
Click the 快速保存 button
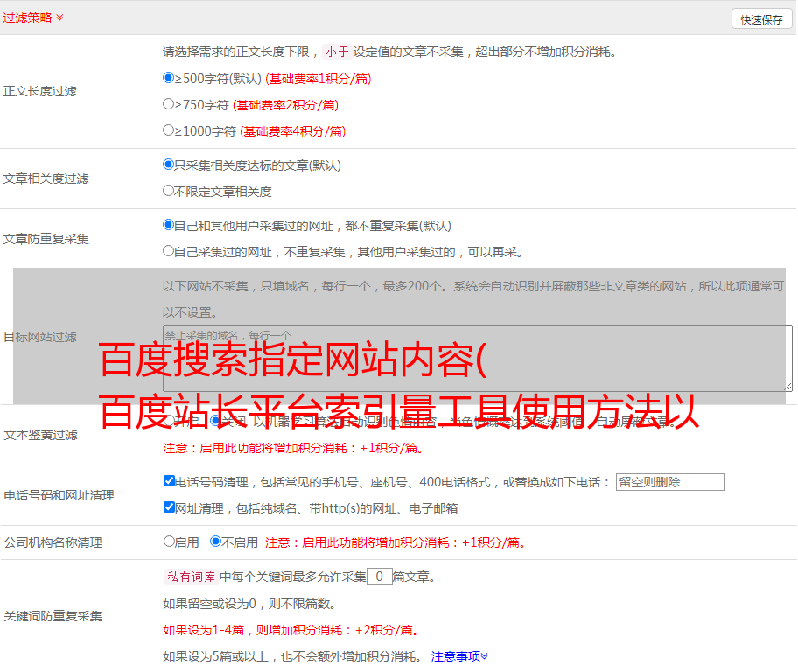pos(761,19)
